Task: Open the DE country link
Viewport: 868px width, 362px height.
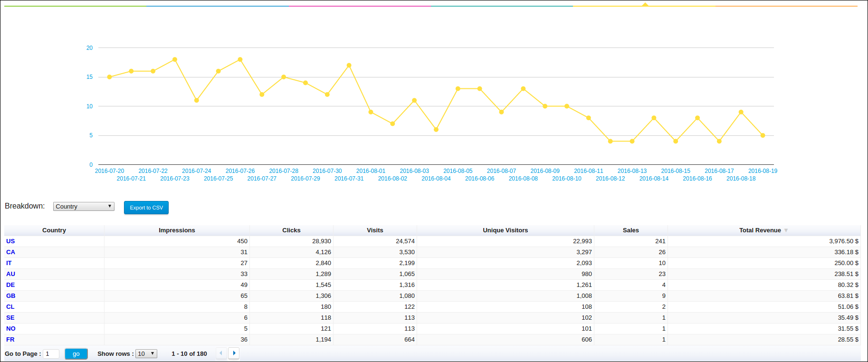Action: tap(10, 285)
